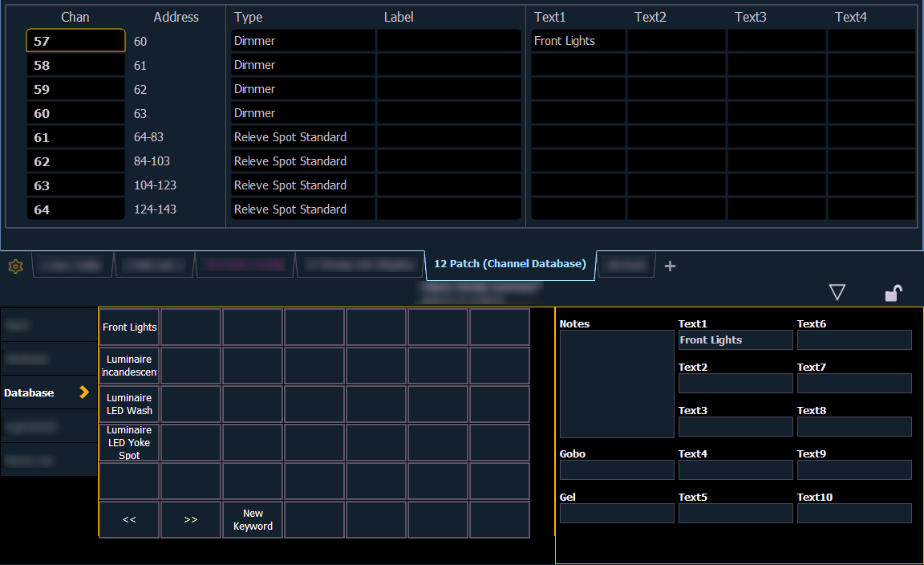
Task: Select channel 59 in the patch list
Action: pyautogui.click(x=75, y=90)
